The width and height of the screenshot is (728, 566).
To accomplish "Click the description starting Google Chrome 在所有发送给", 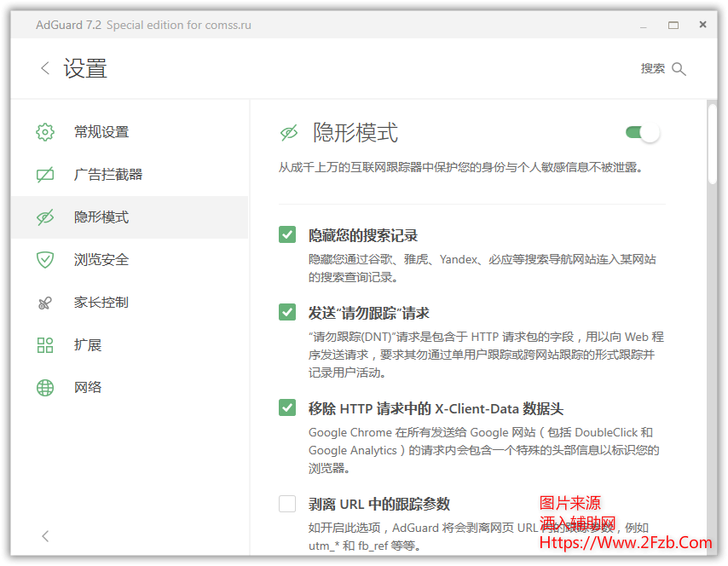I will [x=484, y=450].
